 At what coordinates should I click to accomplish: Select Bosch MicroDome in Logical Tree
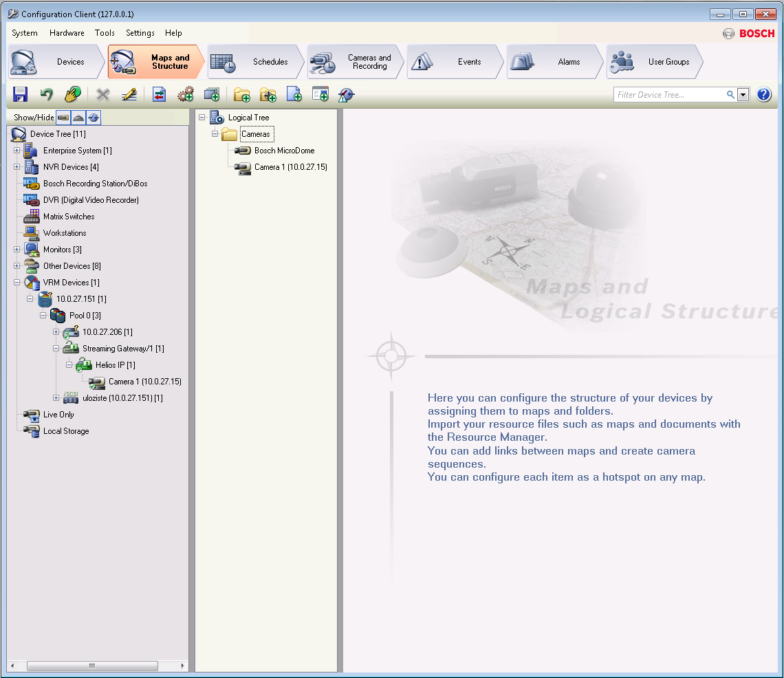[x=284, y=151]
